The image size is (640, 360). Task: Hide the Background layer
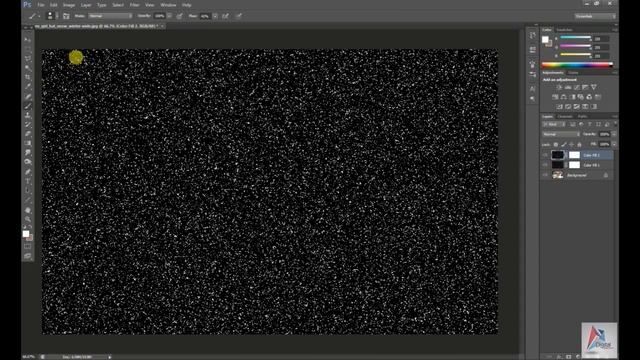click(x=545, y=175)
